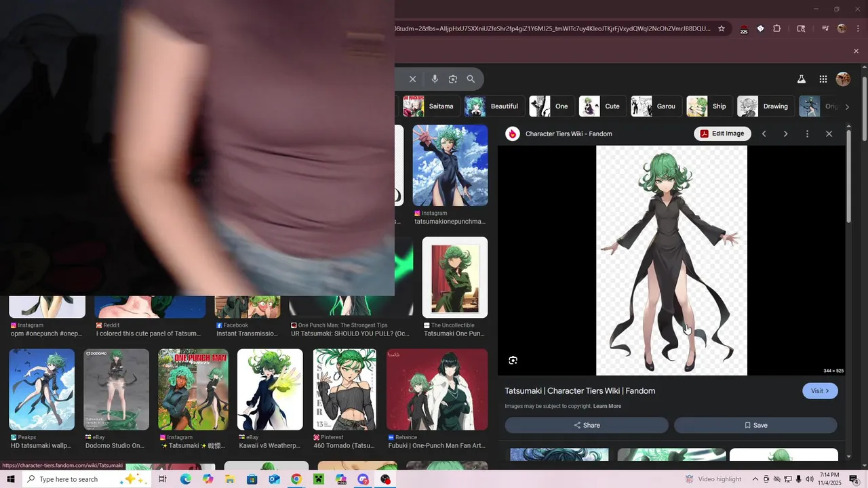Open the Chrome media controls icon
Image resolution: width=868 pixels, height=488 pixels.
point(825,28)
